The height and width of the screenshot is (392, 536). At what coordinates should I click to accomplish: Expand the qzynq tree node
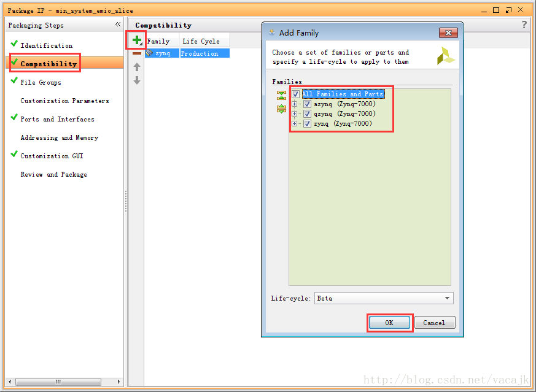[294, 113]
